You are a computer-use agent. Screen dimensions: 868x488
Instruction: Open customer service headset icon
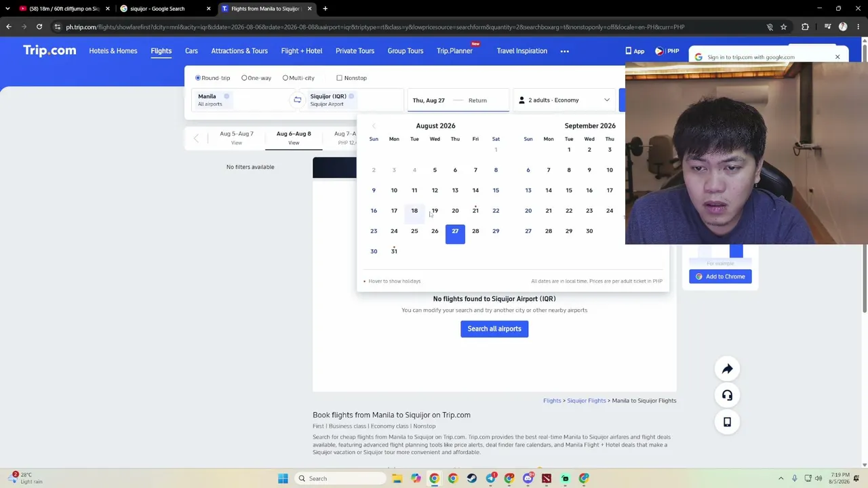[x=727, y=395]
